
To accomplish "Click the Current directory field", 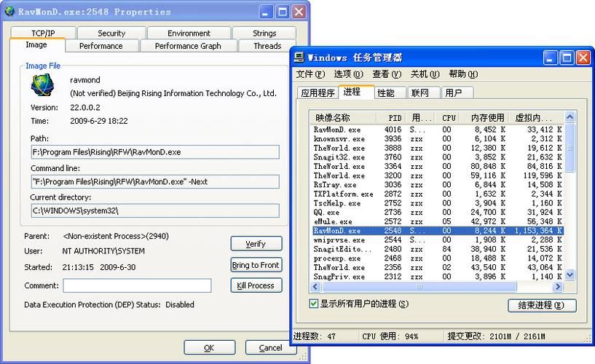I will [x=155, y=210].
